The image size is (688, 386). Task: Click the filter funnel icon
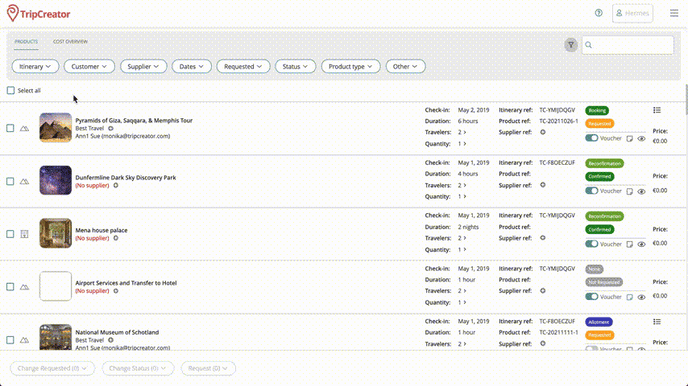pyautogui.click(x=571, y=45)
